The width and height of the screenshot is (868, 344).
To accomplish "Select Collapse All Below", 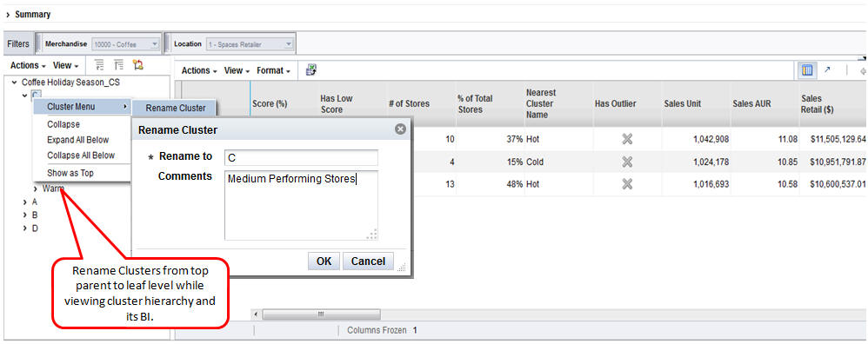I will 81,155.
